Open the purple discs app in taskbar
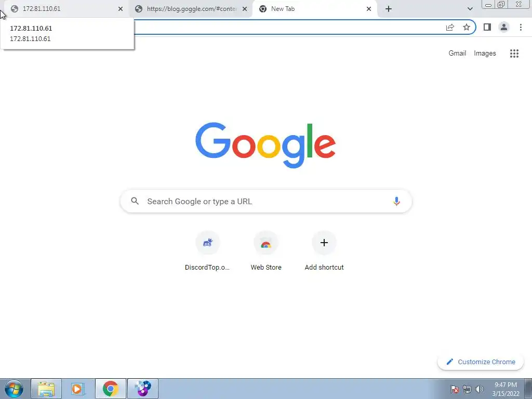 tap(143, 389)
